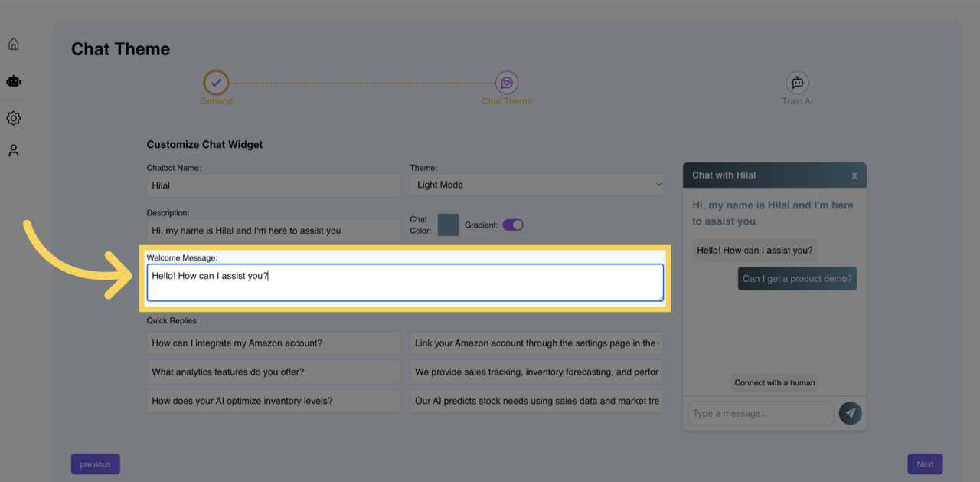Click the Next button

925,464
